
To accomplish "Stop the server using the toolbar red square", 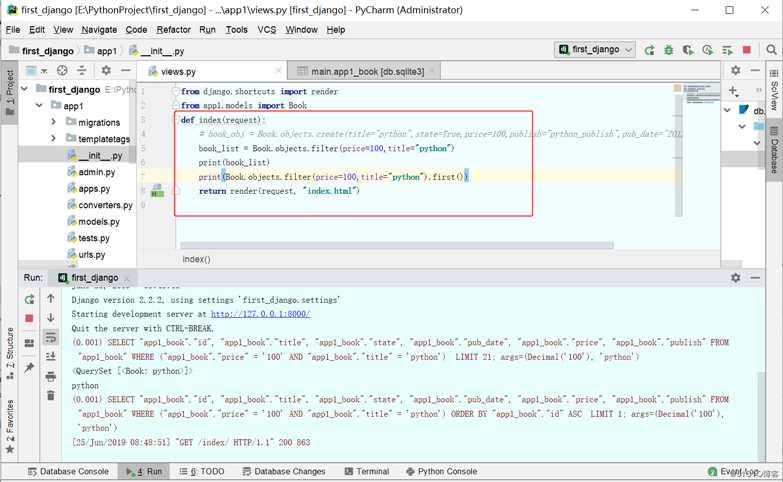I will click(x=747, y=50).
